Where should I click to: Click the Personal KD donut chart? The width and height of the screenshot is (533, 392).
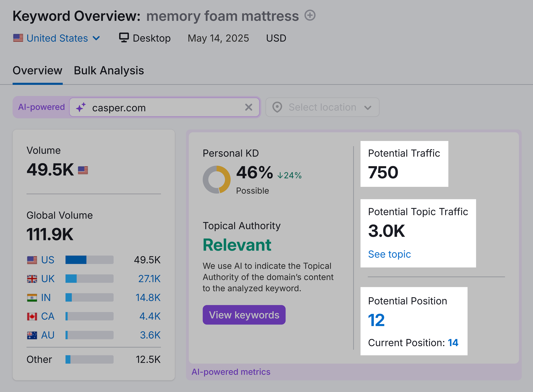(x=217, y=179)
